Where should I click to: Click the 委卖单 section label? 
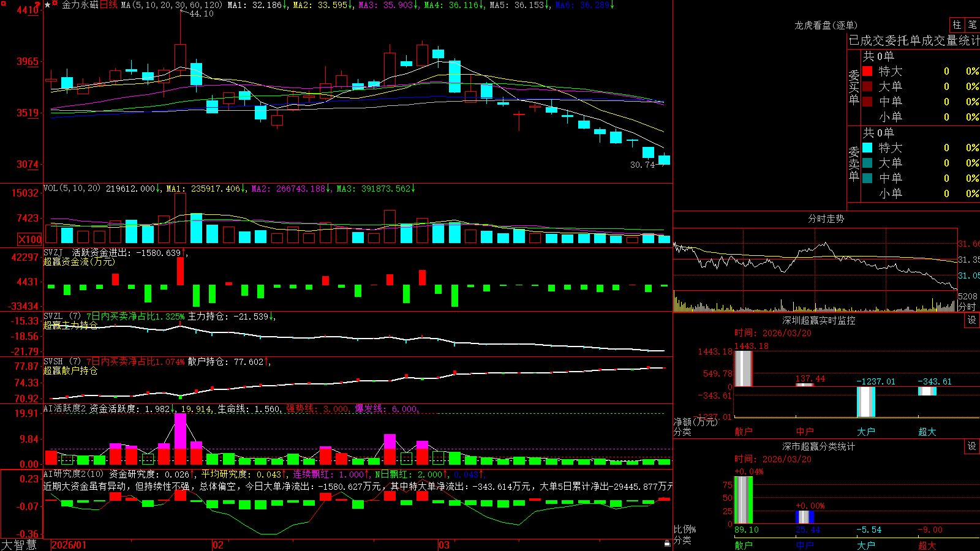pos(854,163)
